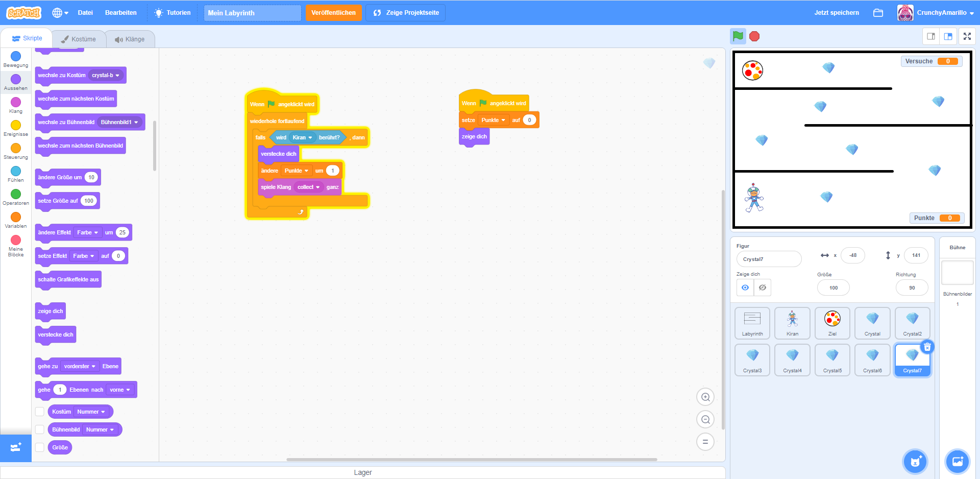This screenshot has width=980, height=479.
Task: Select the Crystal4 sprite
Action: tap(792, 360)
